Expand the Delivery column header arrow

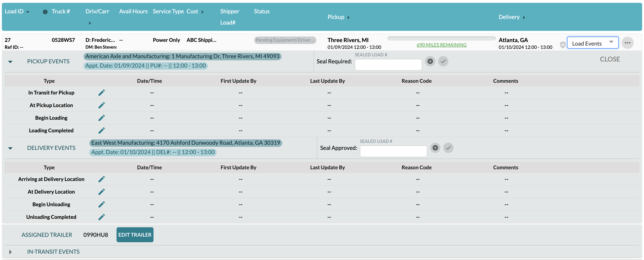[x=524, y=18]
